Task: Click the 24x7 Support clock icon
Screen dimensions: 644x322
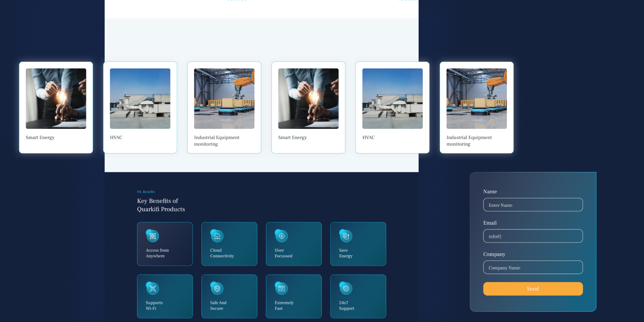Action: 346,288
